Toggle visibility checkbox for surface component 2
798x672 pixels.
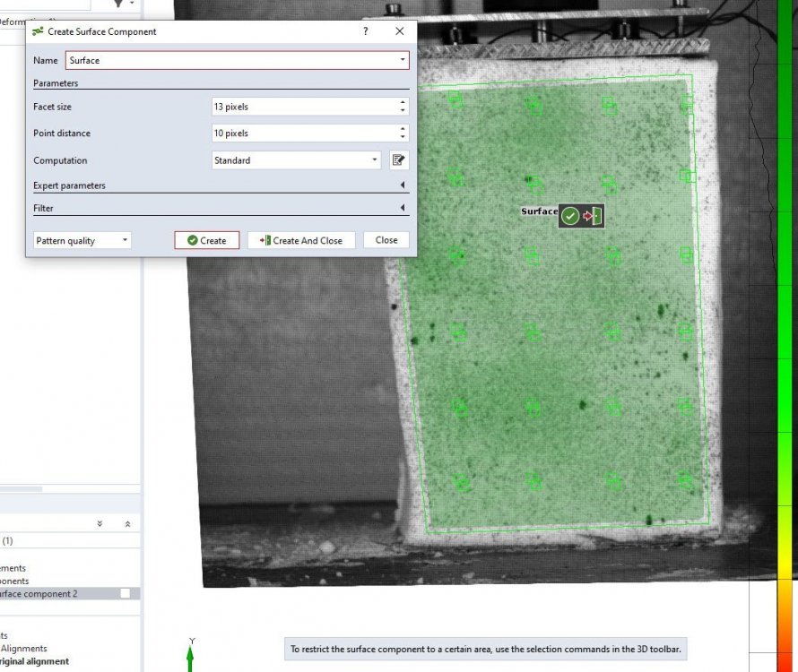(126, 593)
